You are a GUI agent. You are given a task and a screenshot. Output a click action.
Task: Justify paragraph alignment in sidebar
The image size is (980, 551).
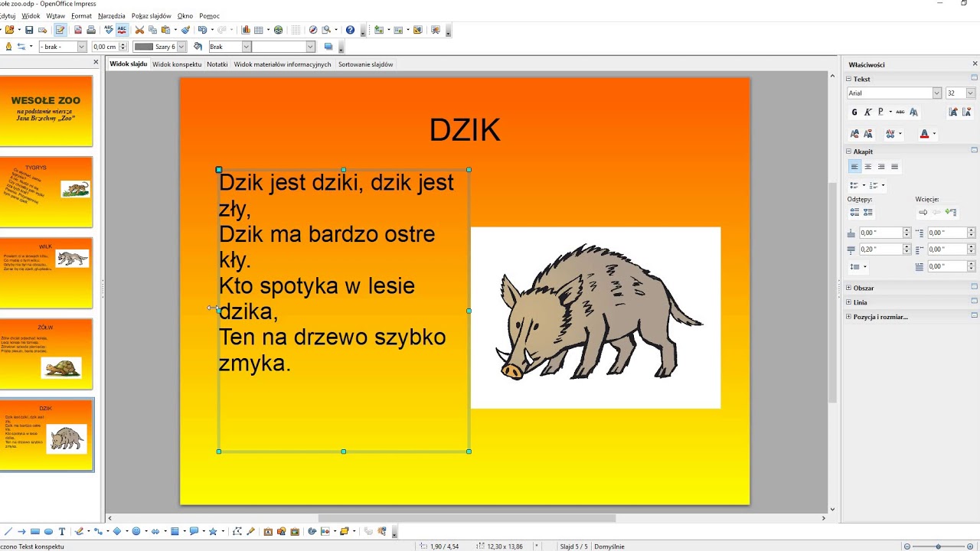[894, 166]
